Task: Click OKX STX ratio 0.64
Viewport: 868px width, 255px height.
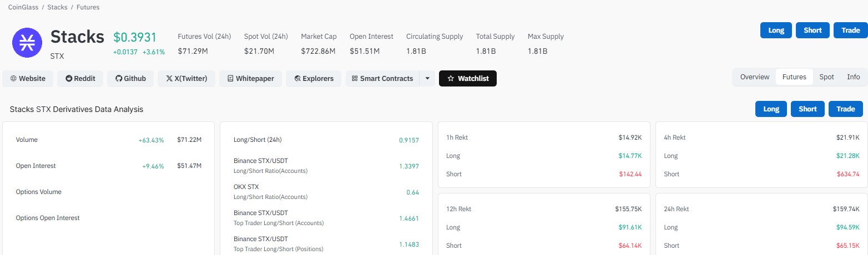Action: click(412, 192)
